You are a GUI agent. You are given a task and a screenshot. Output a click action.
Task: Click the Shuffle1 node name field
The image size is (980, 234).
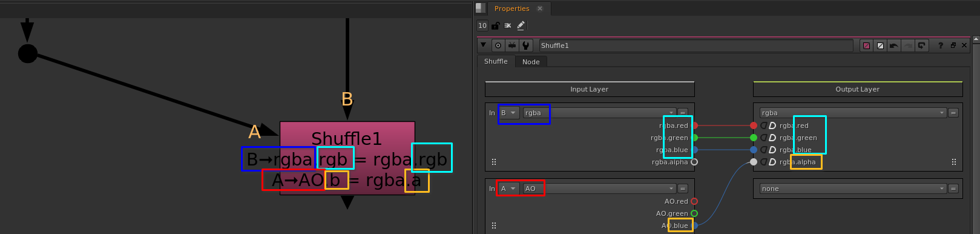pos(696,45)
